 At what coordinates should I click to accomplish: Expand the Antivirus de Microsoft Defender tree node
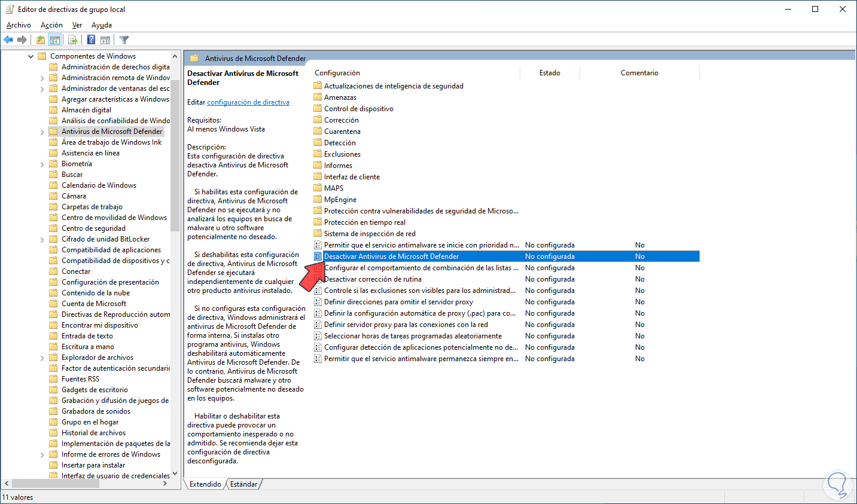pyautogui.click(x=42, y=132)
